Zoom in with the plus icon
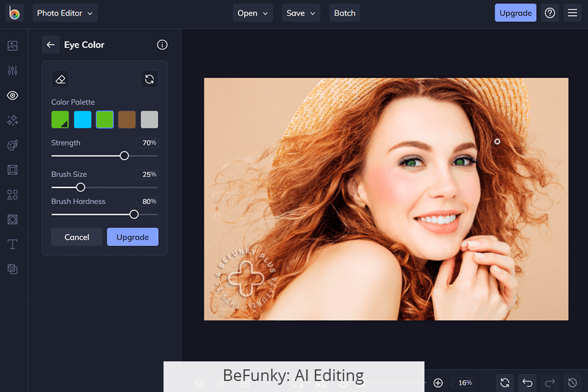The width and height of the screenshot is (588, 392). click(438, 383)
